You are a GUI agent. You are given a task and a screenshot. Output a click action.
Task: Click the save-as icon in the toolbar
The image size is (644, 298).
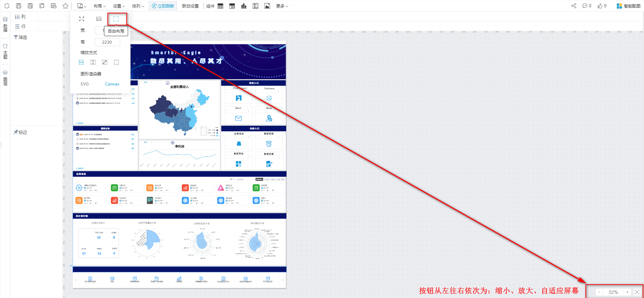(30, 6)
